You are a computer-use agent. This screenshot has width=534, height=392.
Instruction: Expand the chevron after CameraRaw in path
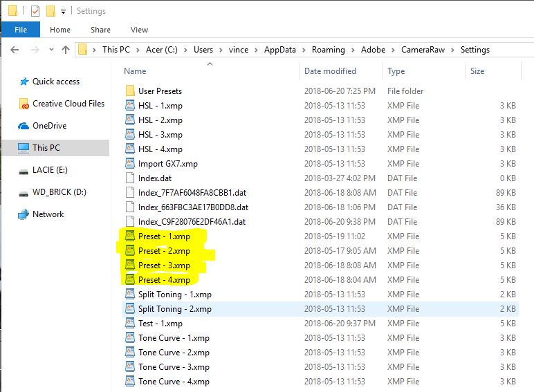[452, 50]
